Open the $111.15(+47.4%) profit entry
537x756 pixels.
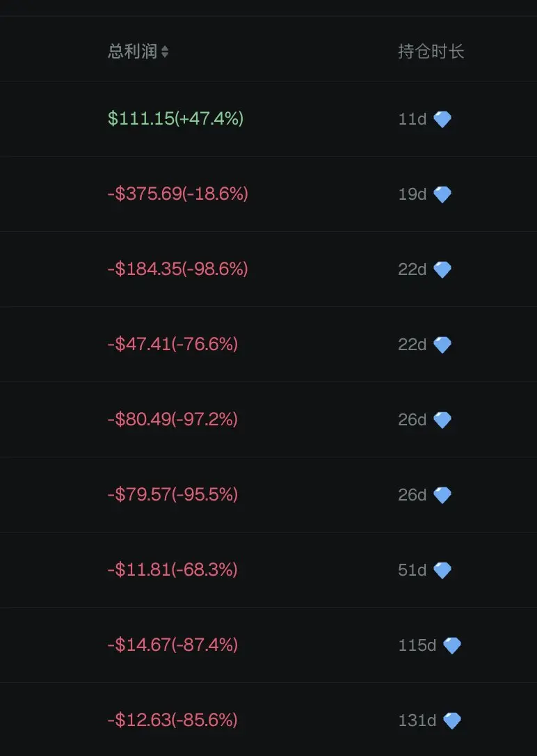(x=175, y=118)
